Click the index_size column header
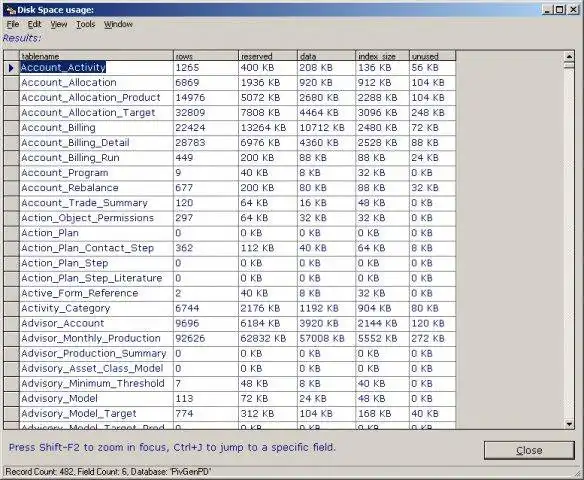 click(383, 56)
